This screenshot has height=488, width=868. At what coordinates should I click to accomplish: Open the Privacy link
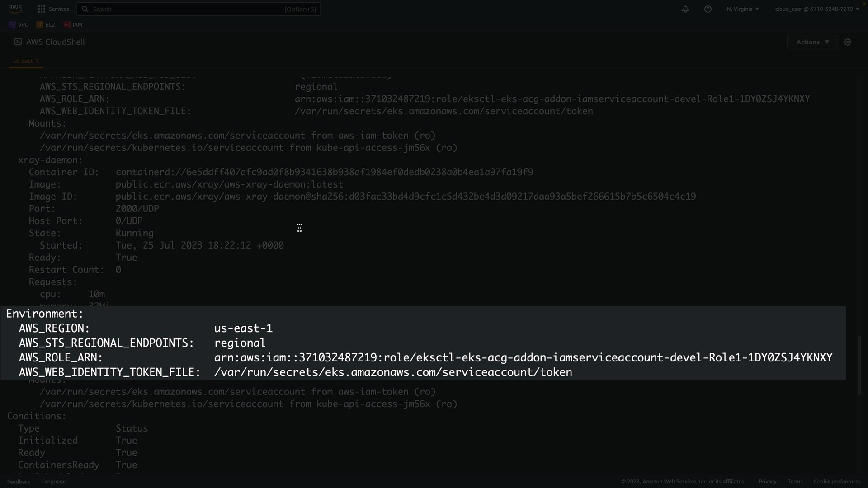coord(767,482)
